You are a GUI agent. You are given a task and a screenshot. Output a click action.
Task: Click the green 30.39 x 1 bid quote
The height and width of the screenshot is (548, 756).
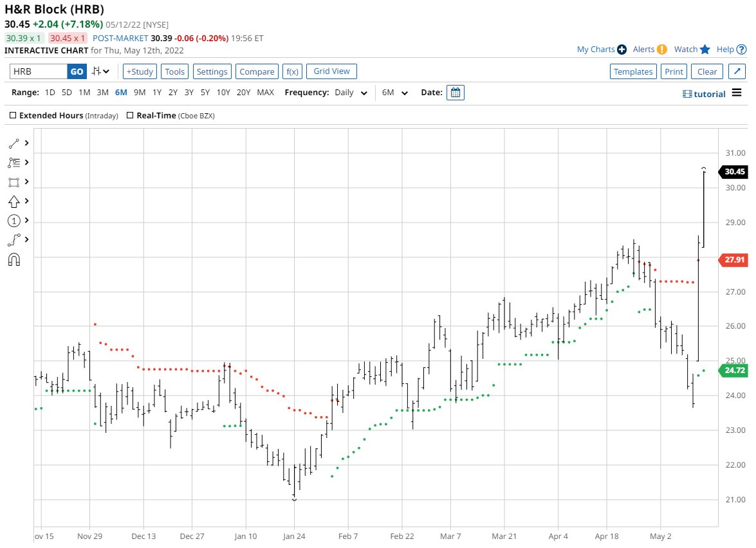coord(24,38)
